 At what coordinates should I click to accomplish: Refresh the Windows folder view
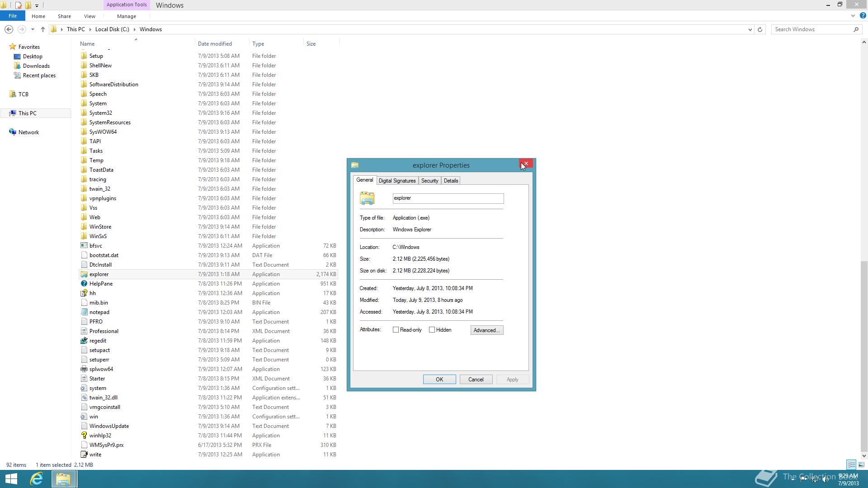(x=760, y=29)
